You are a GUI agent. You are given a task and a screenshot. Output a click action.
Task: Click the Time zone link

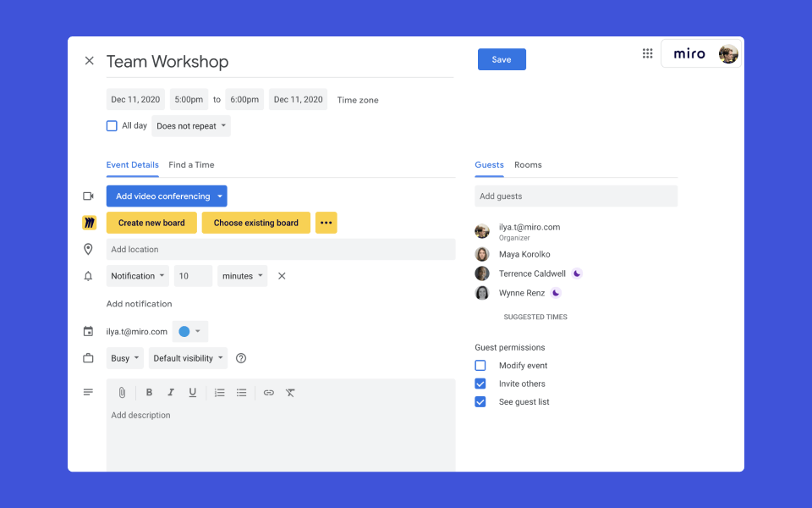point(358,100)
